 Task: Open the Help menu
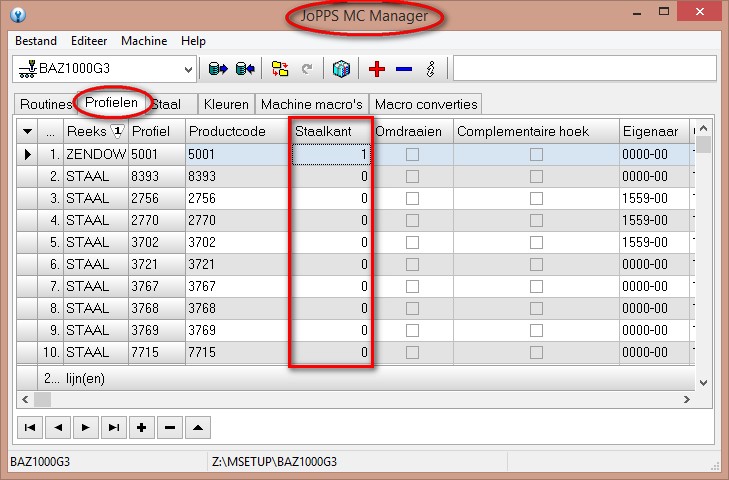click(193, 41)
